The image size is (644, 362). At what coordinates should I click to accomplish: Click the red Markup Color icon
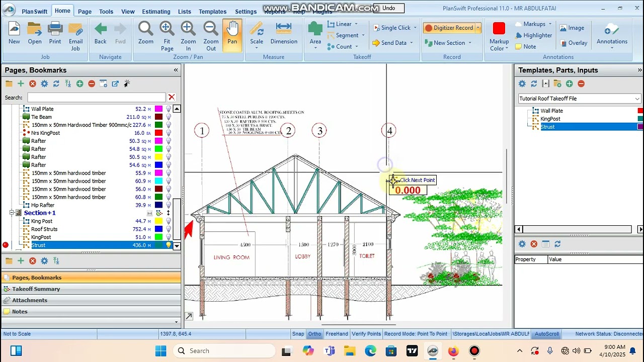pyautogui.click(x=499, y=29)
